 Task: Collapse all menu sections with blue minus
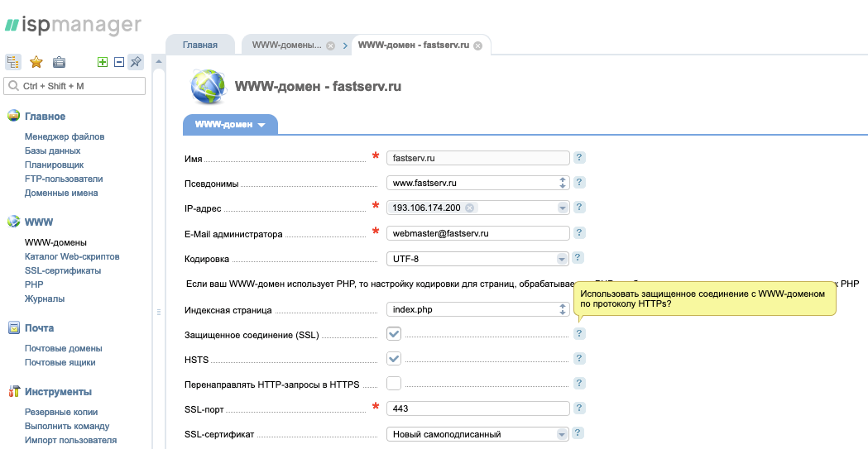[x=119, y=62]
